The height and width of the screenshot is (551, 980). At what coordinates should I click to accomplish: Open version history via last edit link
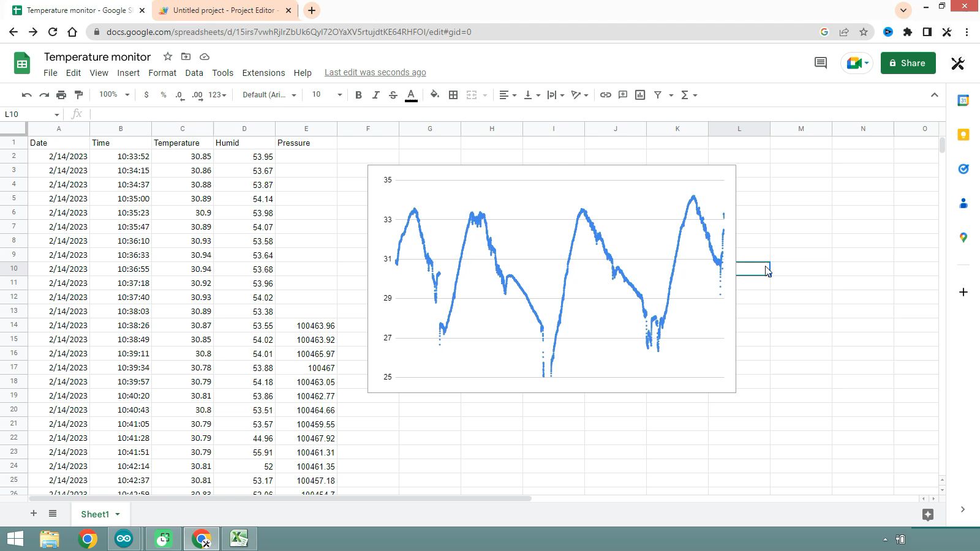[375, 72]
